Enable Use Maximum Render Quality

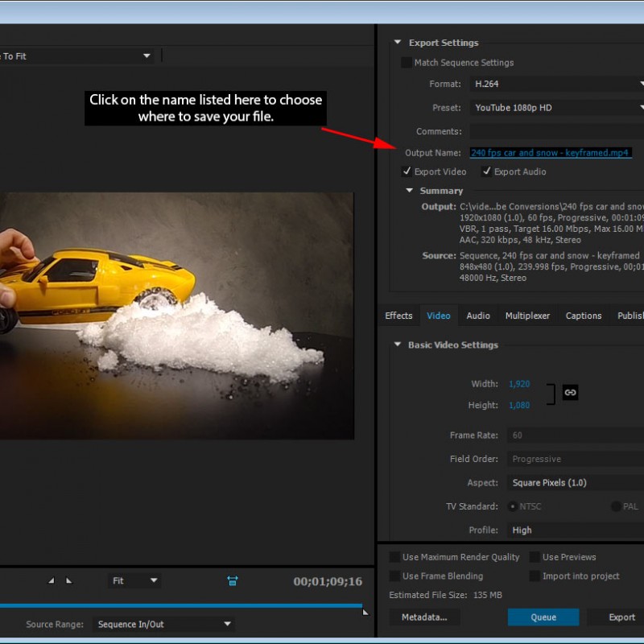(394, 557)
